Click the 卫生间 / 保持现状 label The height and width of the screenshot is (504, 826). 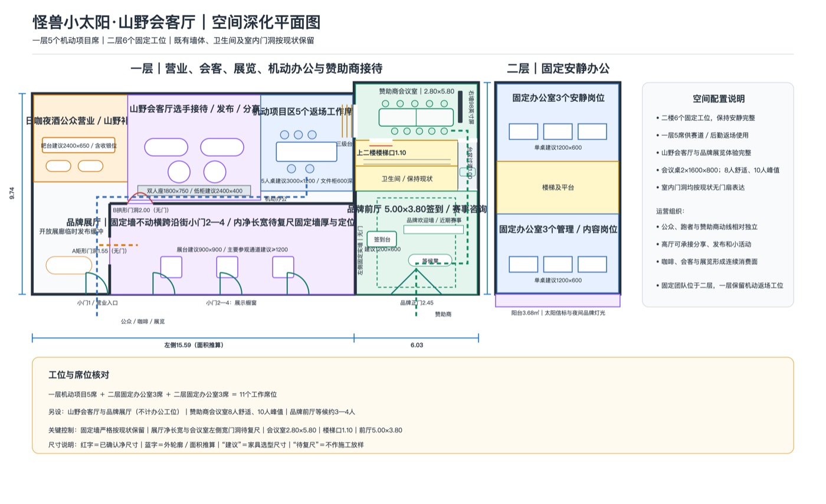coord(407,179)
